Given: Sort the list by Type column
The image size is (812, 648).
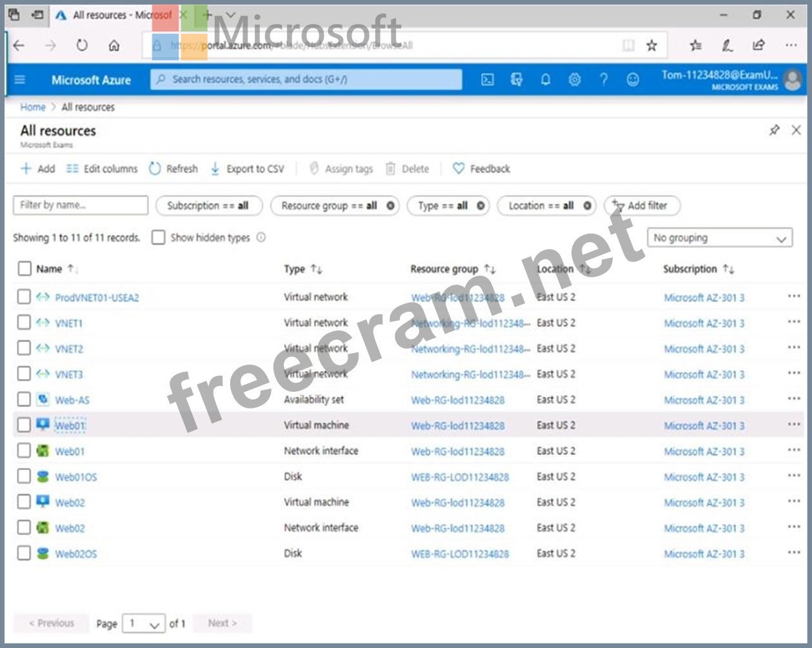Looking at the screenshot, I should pyautogui.click(x=303, y=269).
